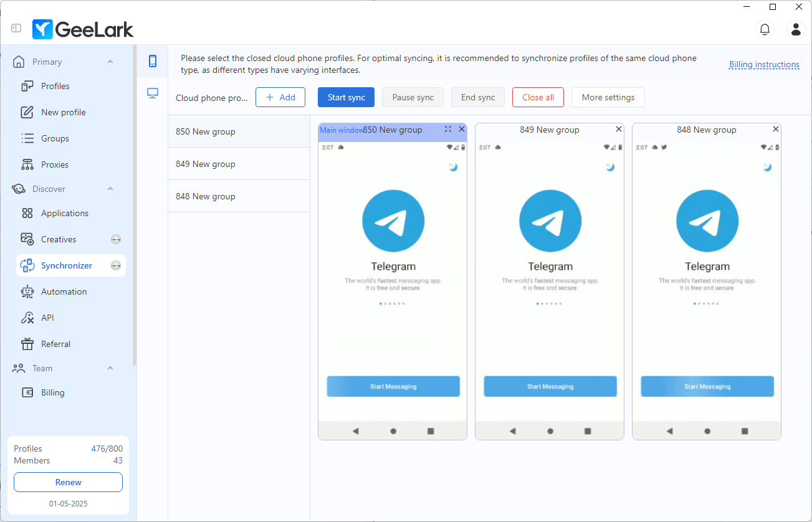Click Close all button
The width and height of the screenshot is (812, 522).
[x=538, y=97]
